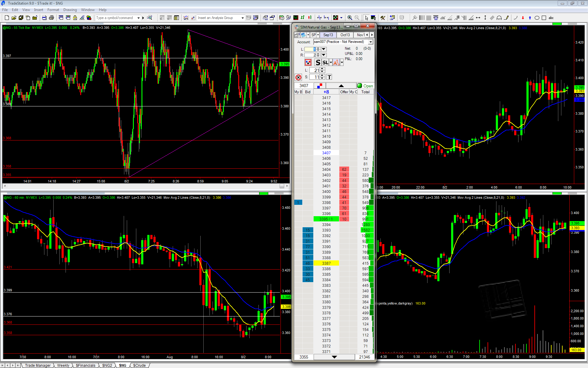This screenshot has width=588, height=368.
Task: Select the abc text drawing tool
Action: click(551, 18)
